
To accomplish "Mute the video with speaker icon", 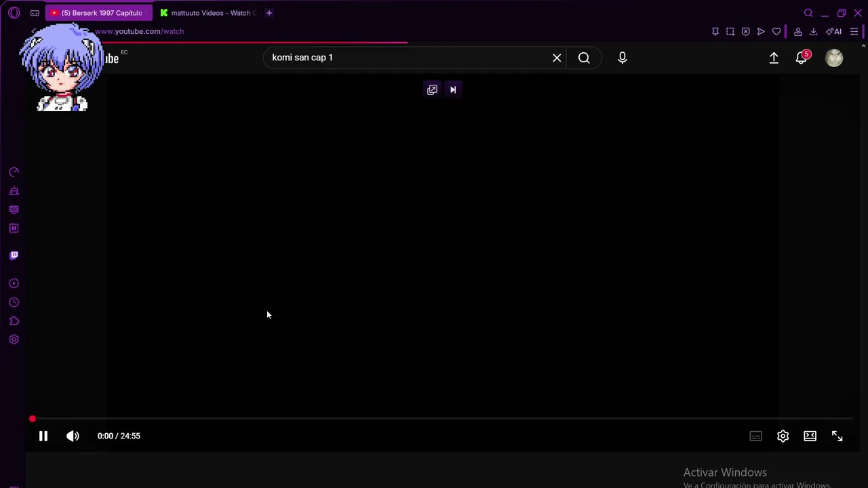I will (73, 436).
